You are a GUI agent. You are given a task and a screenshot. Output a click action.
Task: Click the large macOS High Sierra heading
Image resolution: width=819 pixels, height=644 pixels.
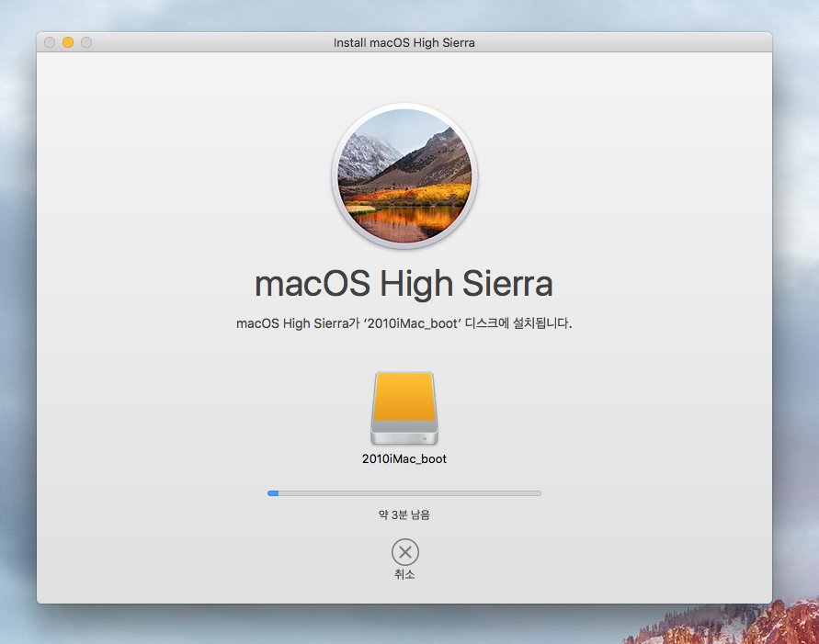coord(404,285)
